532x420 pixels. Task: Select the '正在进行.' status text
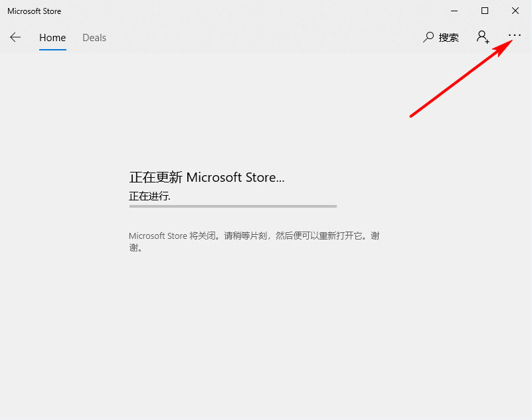point(149,196)
